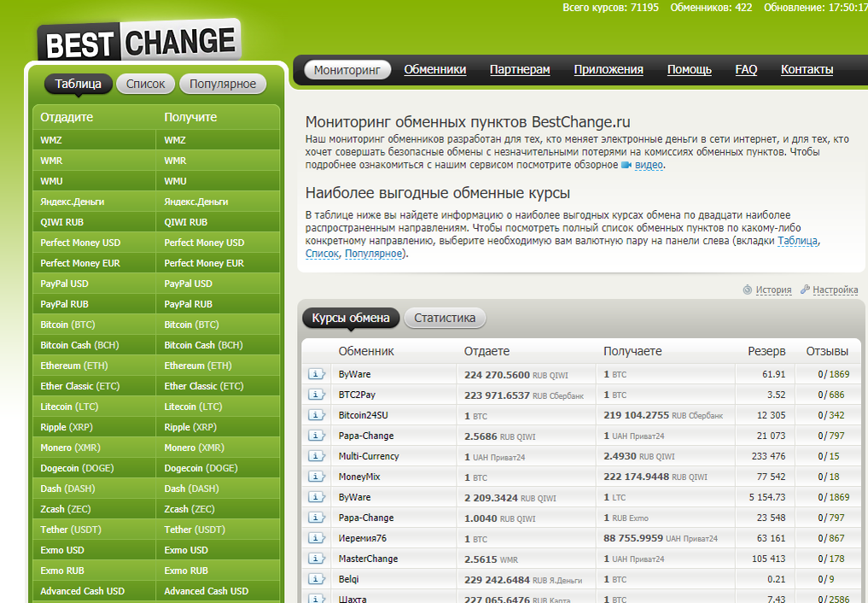The image size is (868, 603).
Task: Open info icon for BTC2Pay row
Action: (x=316, y=395)
